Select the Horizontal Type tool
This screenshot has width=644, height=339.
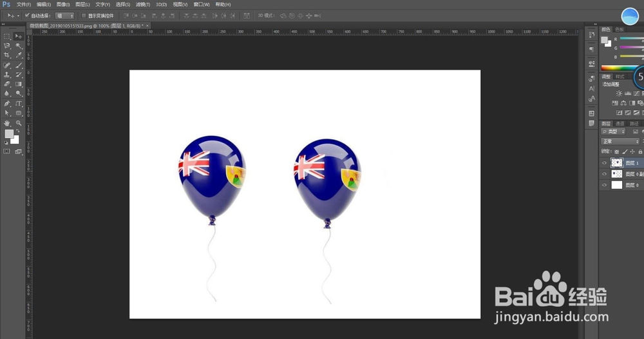(19, 103)
